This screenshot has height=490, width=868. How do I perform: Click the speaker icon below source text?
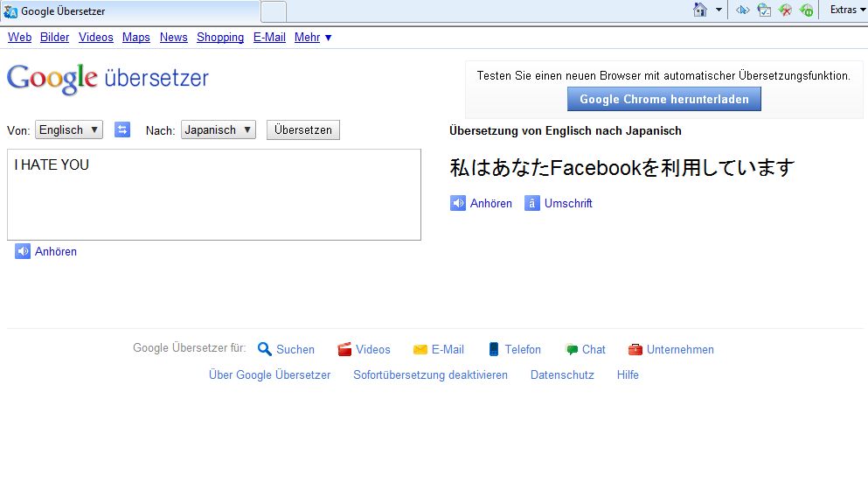click(23, 251)
